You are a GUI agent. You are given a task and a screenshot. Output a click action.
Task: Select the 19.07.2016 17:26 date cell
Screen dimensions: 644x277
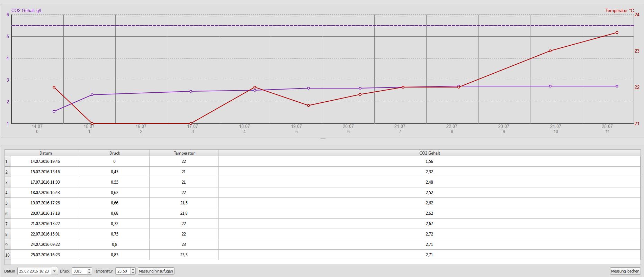click(45, 203)
